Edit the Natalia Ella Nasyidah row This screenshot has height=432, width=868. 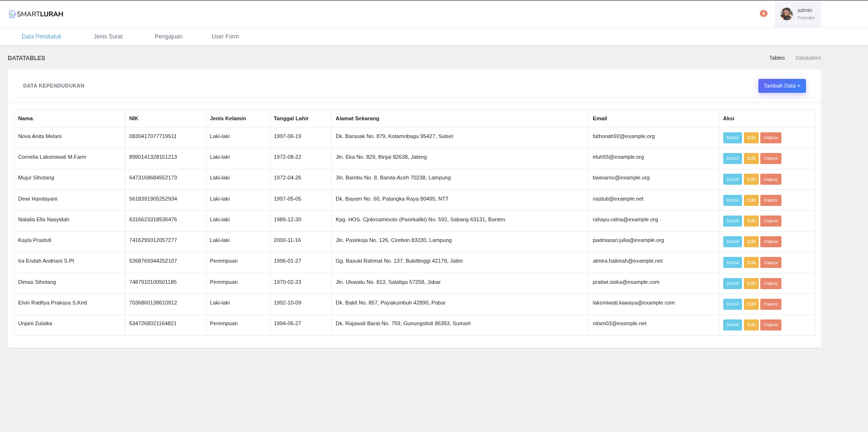coord(751,221)
